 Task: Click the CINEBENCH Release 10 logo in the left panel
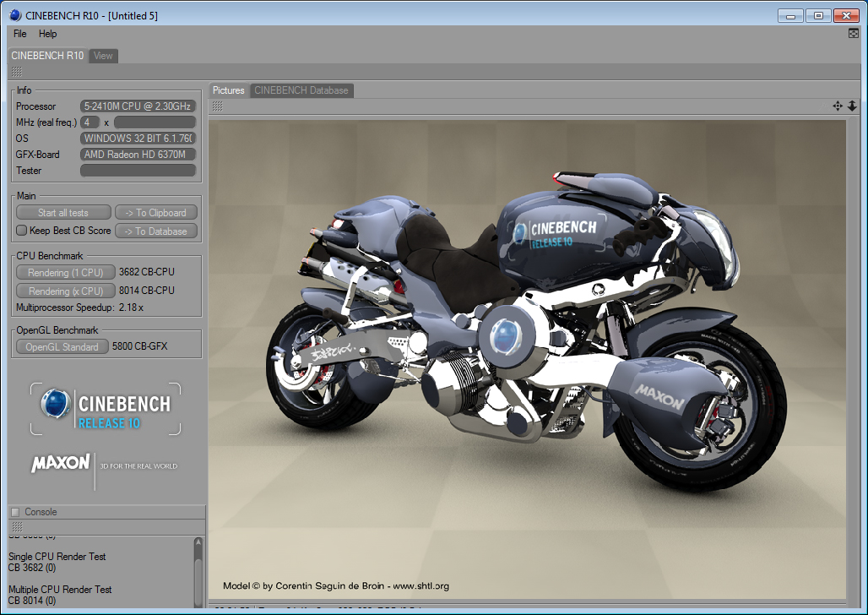[x=106, y=409]
